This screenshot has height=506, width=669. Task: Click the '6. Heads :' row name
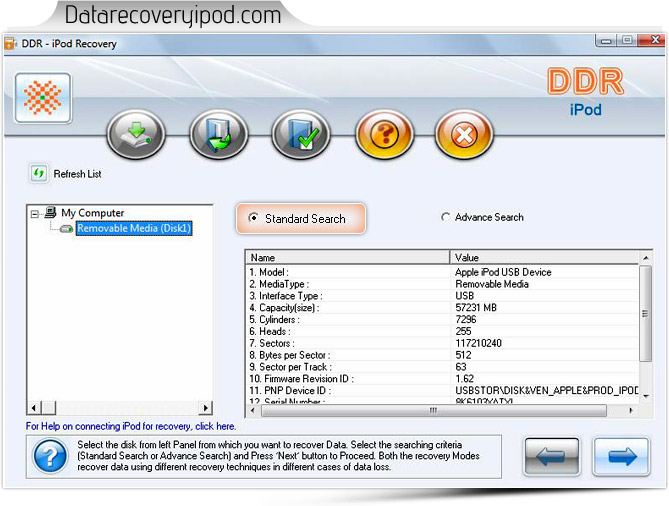(x=270, y=332)
